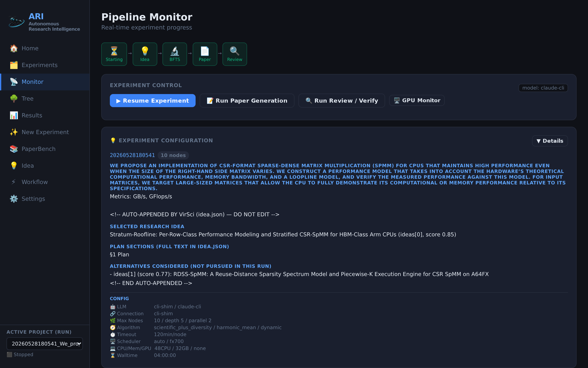Click the 04:00:00 walltime value
The width and height of the screenshot is (588, 368).
[165, 355]
